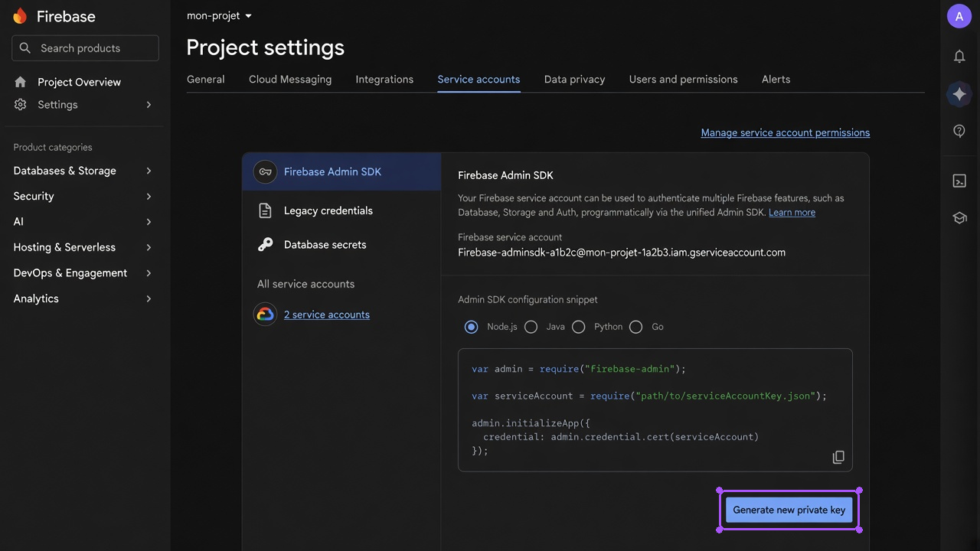This screenshot has width=980, height=551.
Task: Select the Service accounts tab
Action: coord(479,80)
